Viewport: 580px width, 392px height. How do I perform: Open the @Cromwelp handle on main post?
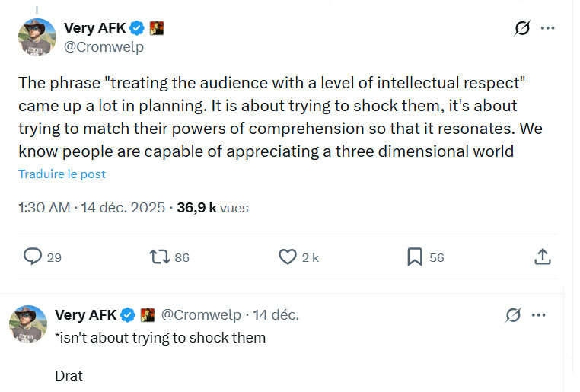click(104, 46)
